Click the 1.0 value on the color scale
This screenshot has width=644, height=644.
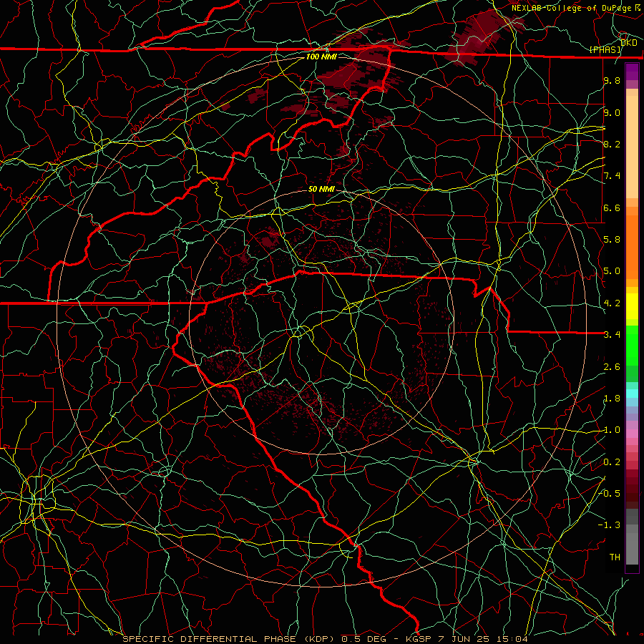[x=612, y=430]
